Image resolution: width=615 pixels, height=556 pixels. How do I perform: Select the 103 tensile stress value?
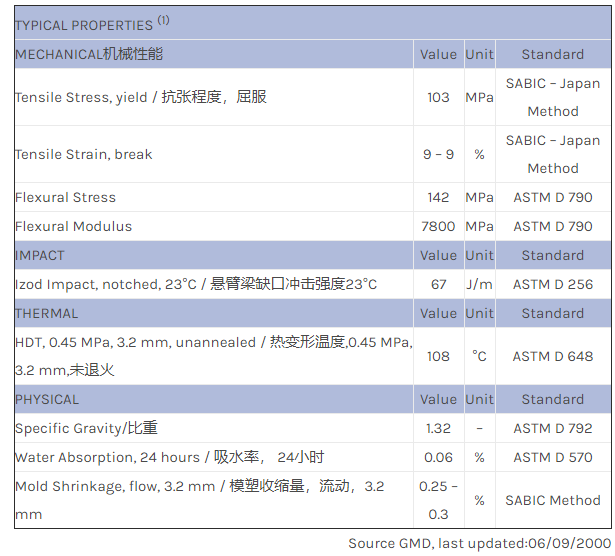pos(438,98)
